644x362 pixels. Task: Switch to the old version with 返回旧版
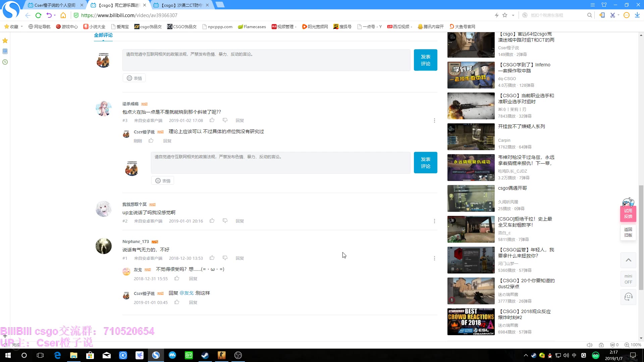(628, 232)
